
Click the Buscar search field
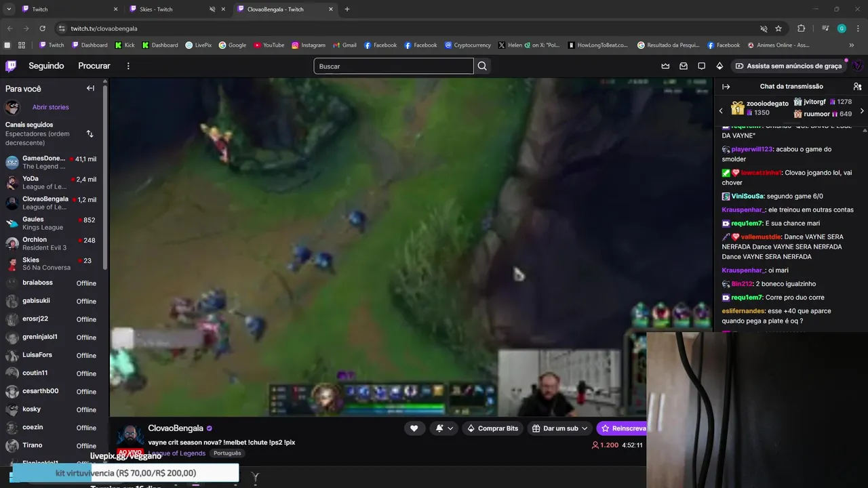click(393, 66)
